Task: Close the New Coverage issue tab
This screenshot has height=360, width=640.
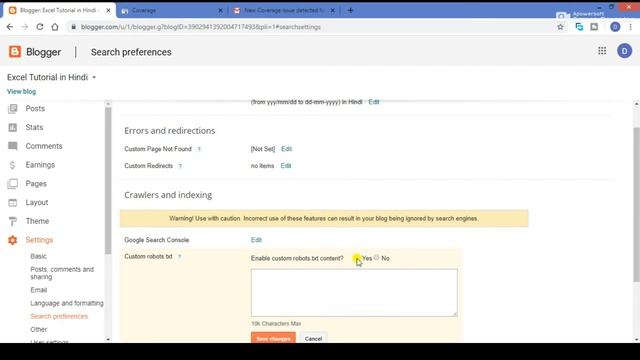Action: coord(333,10)
